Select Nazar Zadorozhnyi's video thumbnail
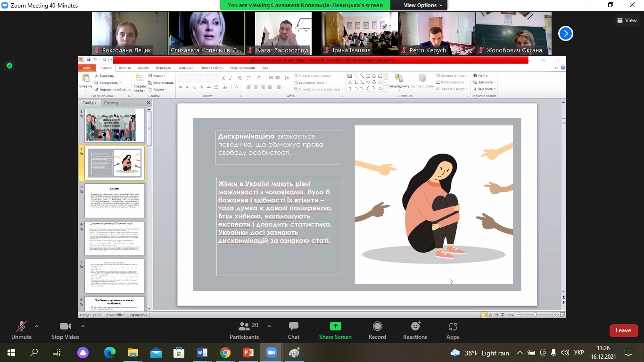This screenshot has width=644, height=362. pyautogui.click(x=282, y=33)
